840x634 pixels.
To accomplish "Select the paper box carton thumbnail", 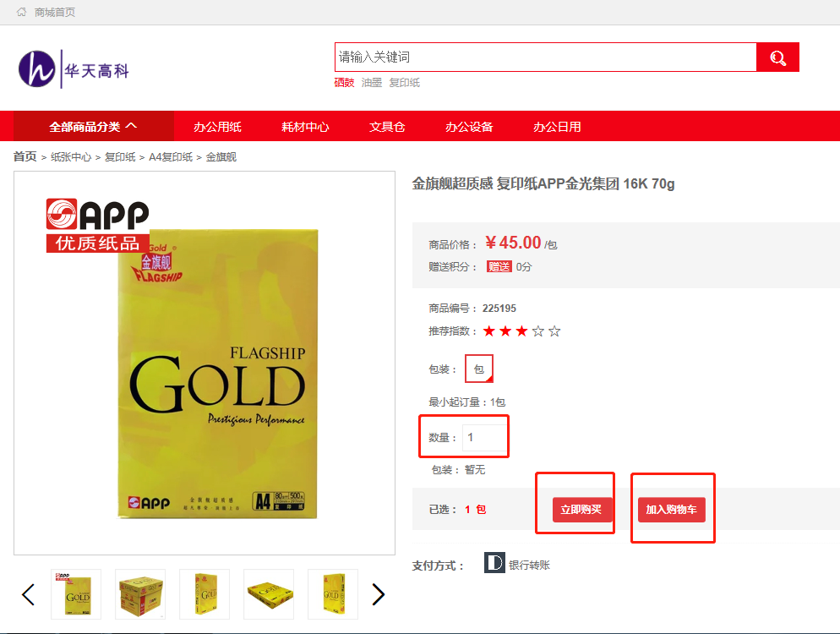I will pyautogui.click(x=140, y=594).
